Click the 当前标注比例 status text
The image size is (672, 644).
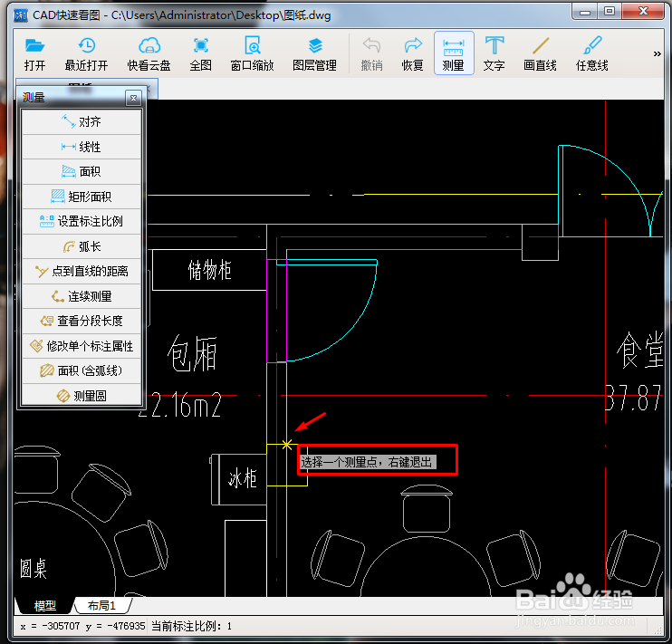point(191,626)
